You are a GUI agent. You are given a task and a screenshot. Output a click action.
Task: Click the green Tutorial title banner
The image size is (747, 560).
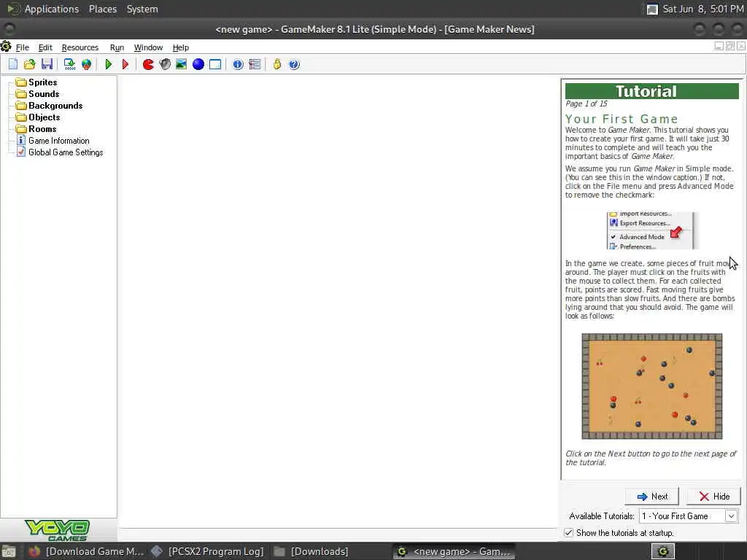pyautogui.click(x=651, y=91)
